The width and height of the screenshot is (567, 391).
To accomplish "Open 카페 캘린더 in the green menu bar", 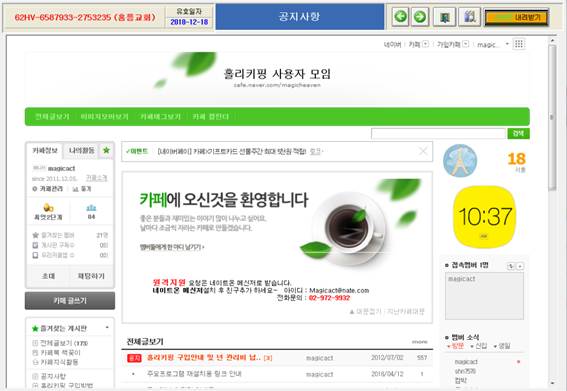I will 210,116.
